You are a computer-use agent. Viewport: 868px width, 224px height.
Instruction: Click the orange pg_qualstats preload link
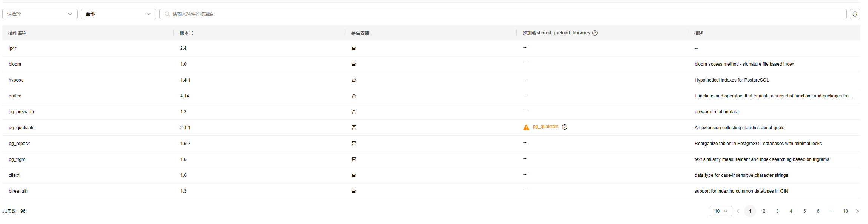coord(545,127)
